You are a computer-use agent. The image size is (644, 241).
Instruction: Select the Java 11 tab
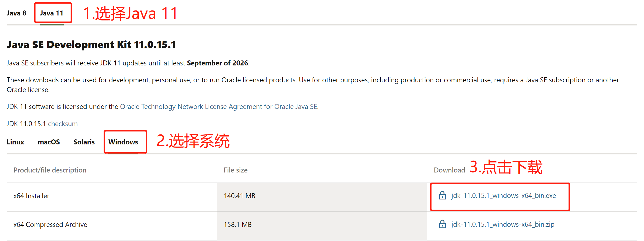(52, 13)
